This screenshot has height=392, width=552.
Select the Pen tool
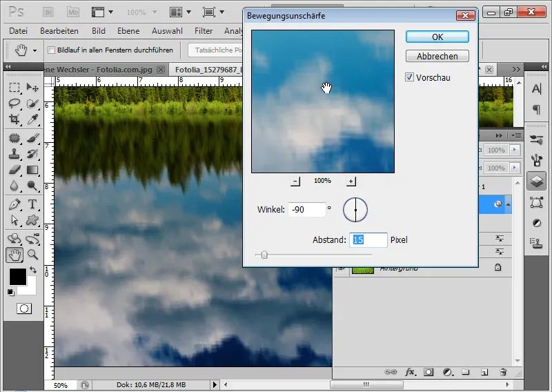pos(14,204)
